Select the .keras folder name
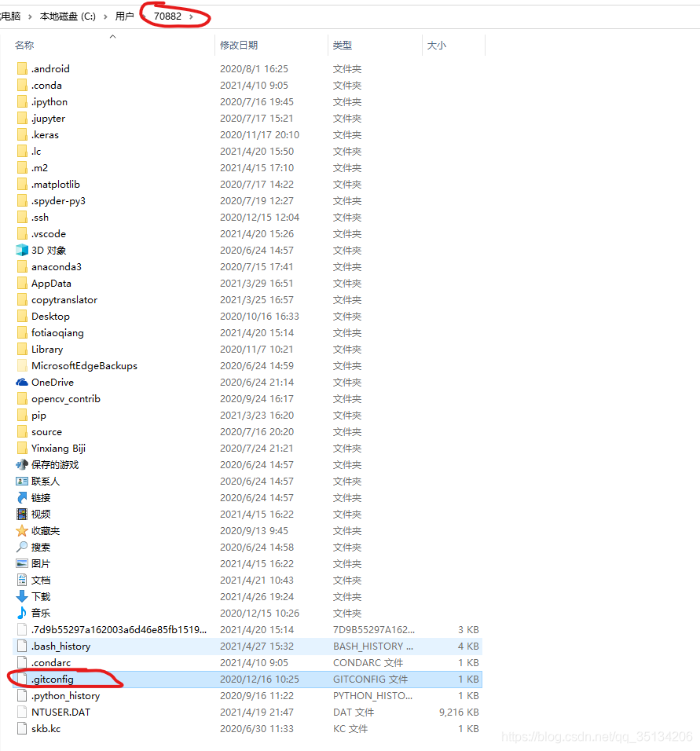This screenshot has width=700, height=751. 45,134
